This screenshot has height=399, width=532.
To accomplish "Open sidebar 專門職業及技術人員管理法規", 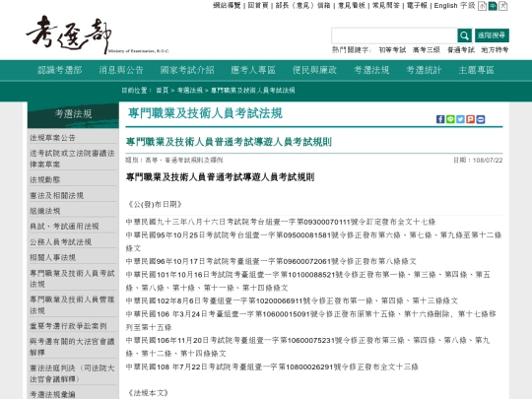I will (72, 305).
